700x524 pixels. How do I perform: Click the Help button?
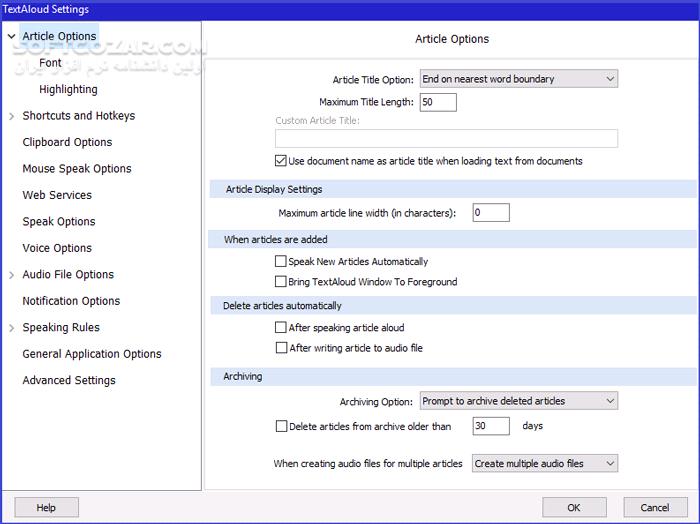(x=46, y=507)
